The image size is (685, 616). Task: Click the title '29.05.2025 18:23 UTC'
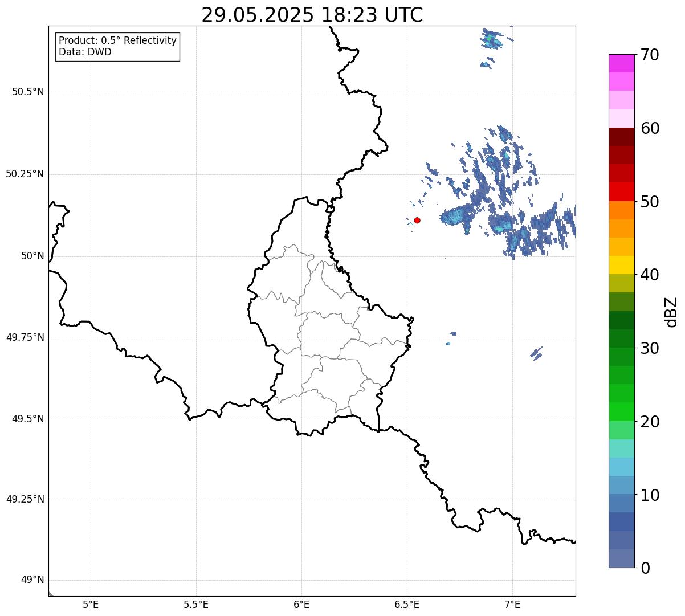coord(312,15)
